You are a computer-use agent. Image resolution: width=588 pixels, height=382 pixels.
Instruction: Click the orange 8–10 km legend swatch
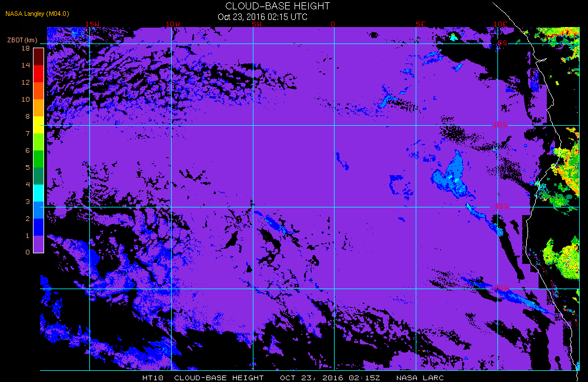coord(39,108)
